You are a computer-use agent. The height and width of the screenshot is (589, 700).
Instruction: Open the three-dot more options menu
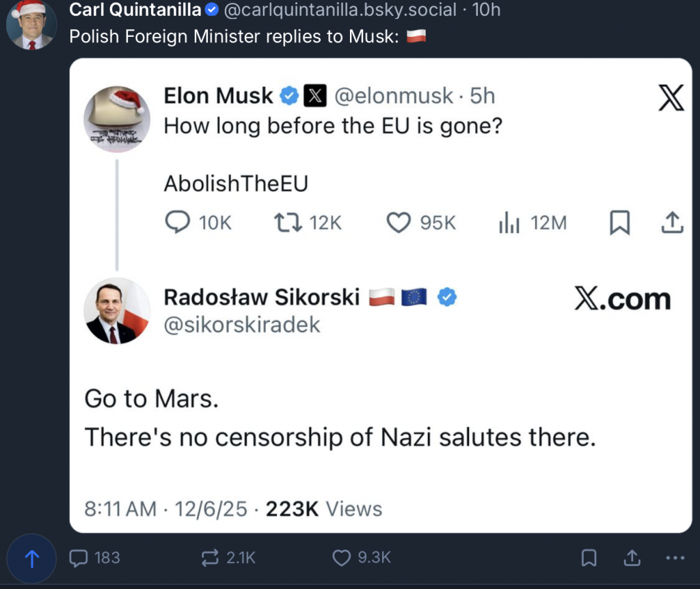coord(674,558)
